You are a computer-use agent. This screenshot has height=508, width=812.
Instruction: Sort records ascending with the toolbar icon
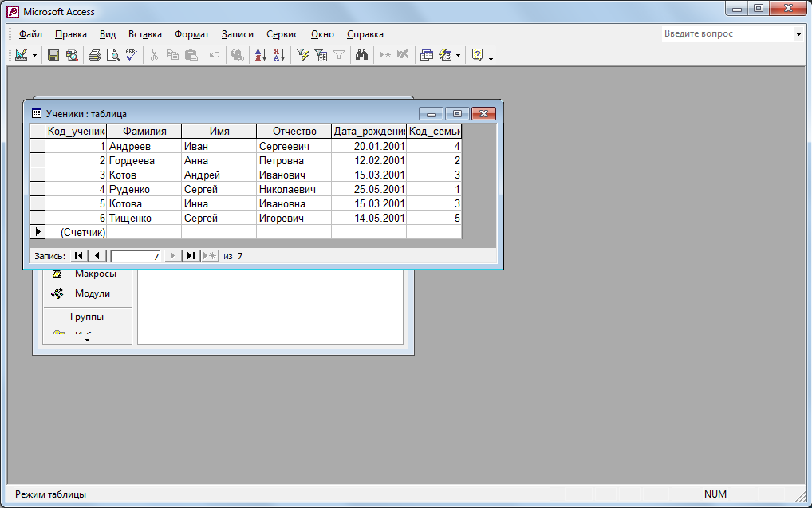coord(260,55)
